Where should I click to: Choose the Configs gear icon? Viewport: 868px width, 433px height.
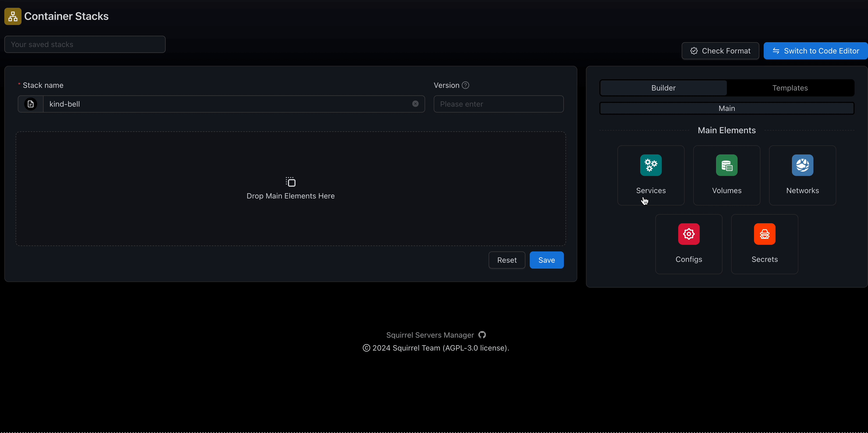[689, 234]
